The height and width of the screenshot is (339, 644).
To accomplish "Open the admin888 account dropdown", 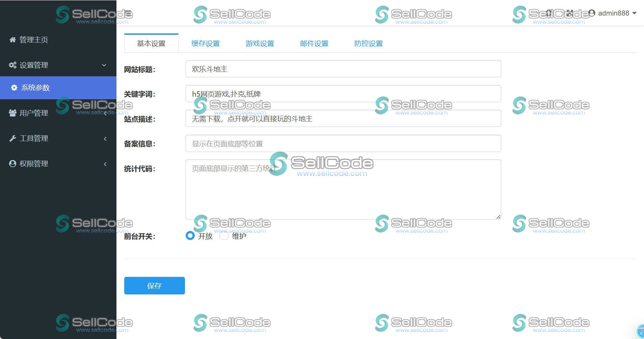I will pyautogui.click(x=614, y=13).
